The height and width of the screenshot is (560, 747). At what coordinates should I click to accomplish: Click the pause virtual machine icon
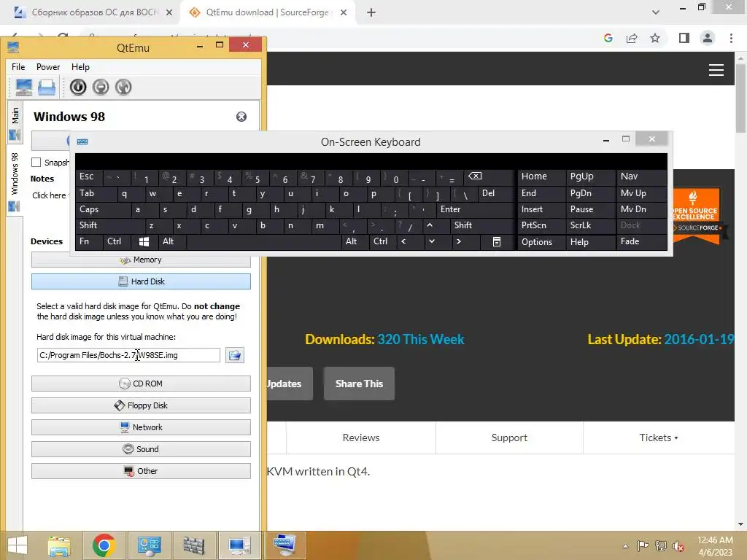coord(101,87)
